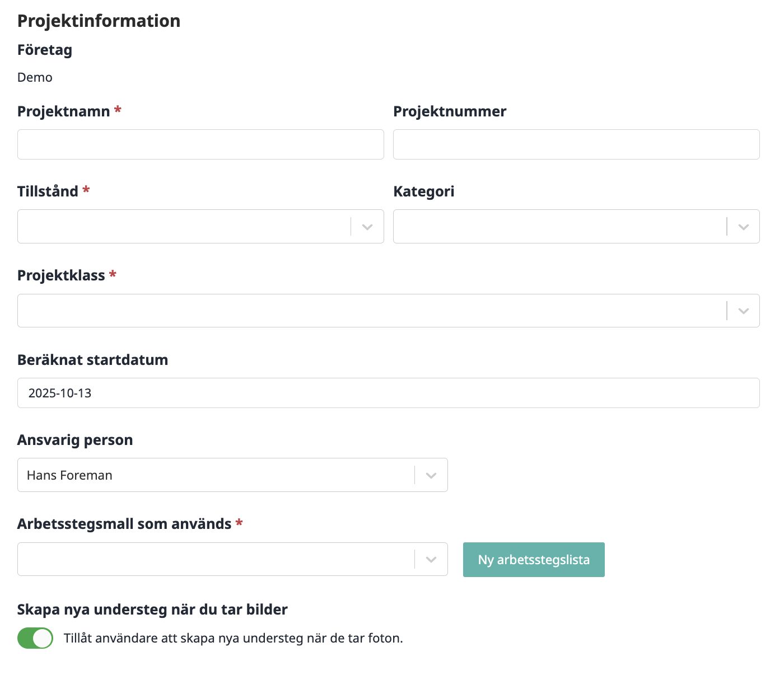Click the start date field showing 2025-10-13
This screenshot has width=784, height=675.
click(389, 393)
